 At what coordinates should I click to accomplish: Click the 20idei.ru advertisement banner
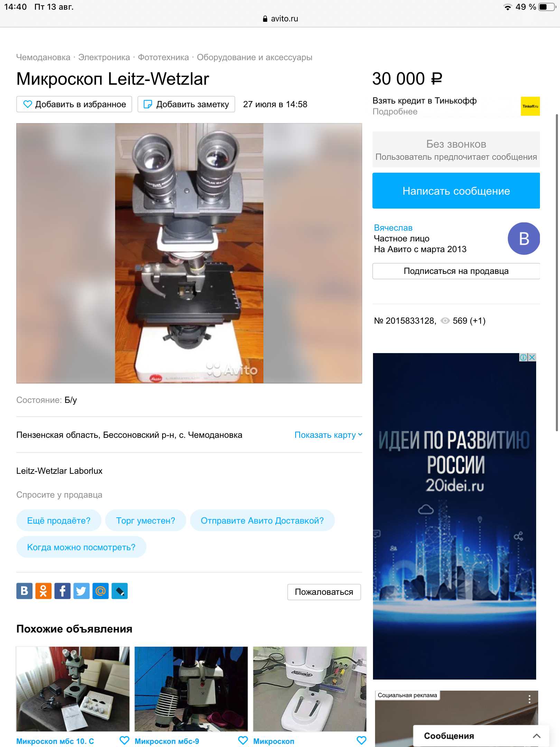click(455, 516)
